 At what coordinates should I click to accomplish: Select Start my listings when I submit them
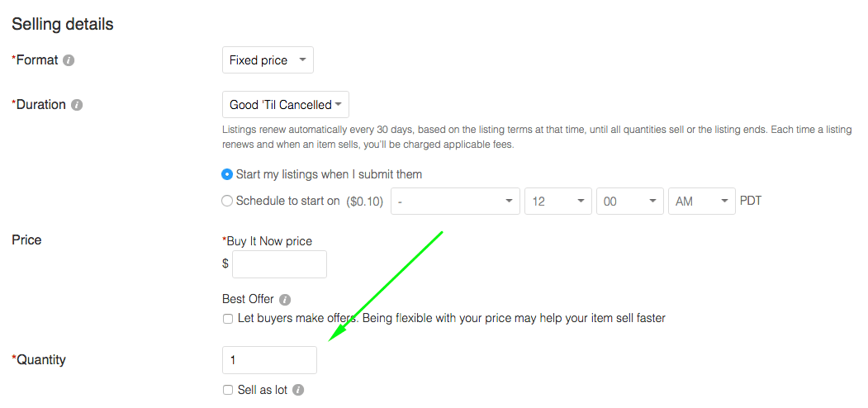pos(227,174)
